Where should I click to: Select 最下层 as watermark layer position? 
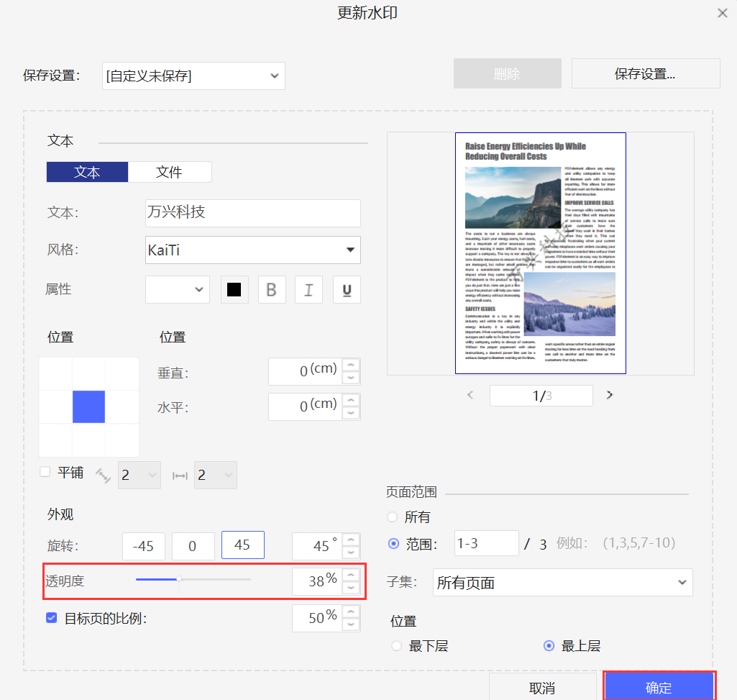397,645
